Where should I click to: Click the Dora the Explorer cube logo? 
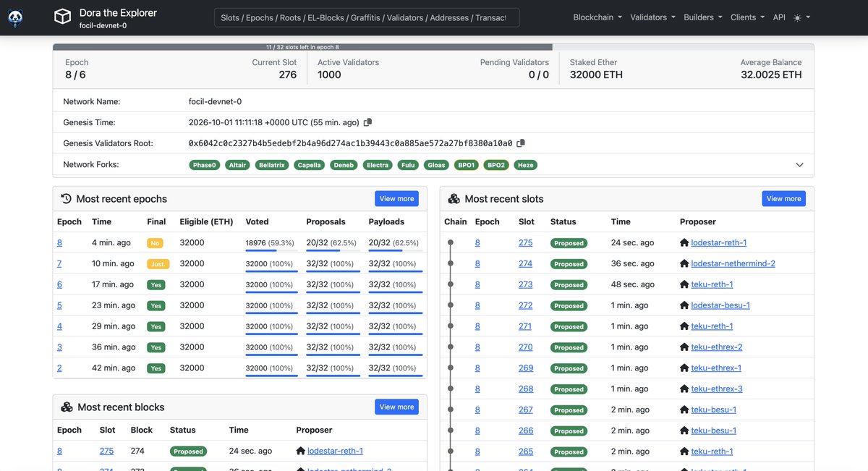pyautogui.click(x=63, y=17)
